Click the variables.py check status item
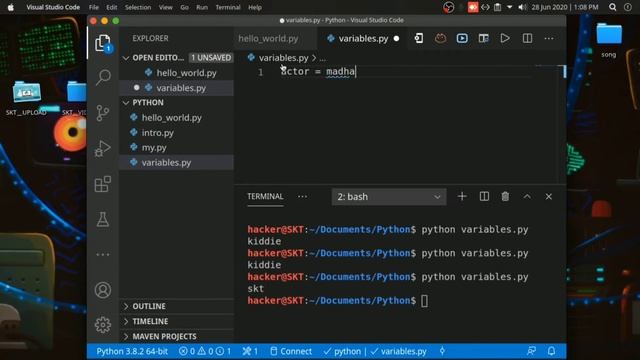 [399, 351]
